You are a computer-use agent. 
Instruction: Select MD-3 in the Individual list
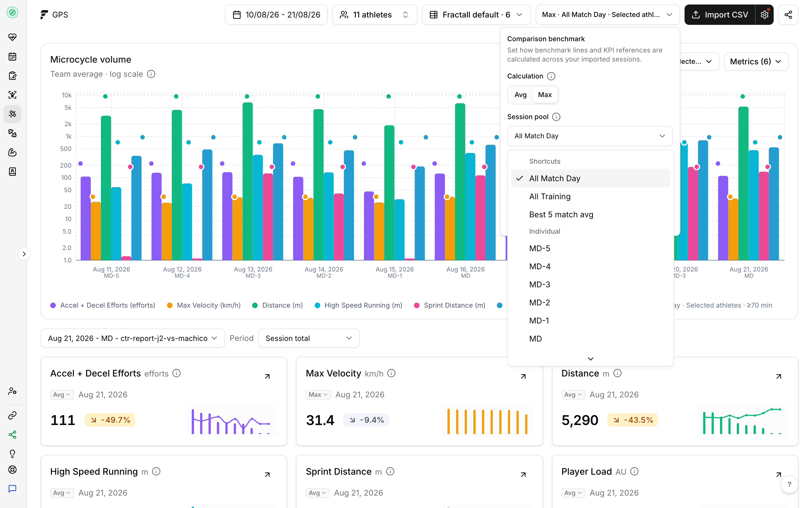coord(590,284)
